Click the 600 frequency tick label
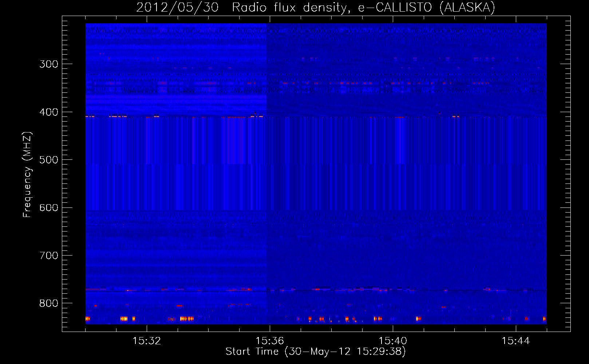Image resolution: width=589 pixels, height=364 pixels. (x=49, y=208)
